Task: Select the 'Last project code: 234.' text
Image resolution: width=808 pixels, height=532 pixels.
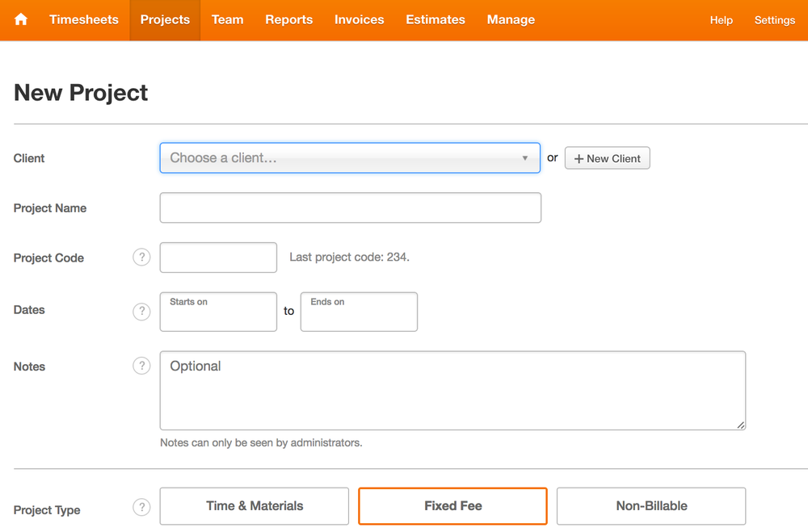Action: click(349, 257)
